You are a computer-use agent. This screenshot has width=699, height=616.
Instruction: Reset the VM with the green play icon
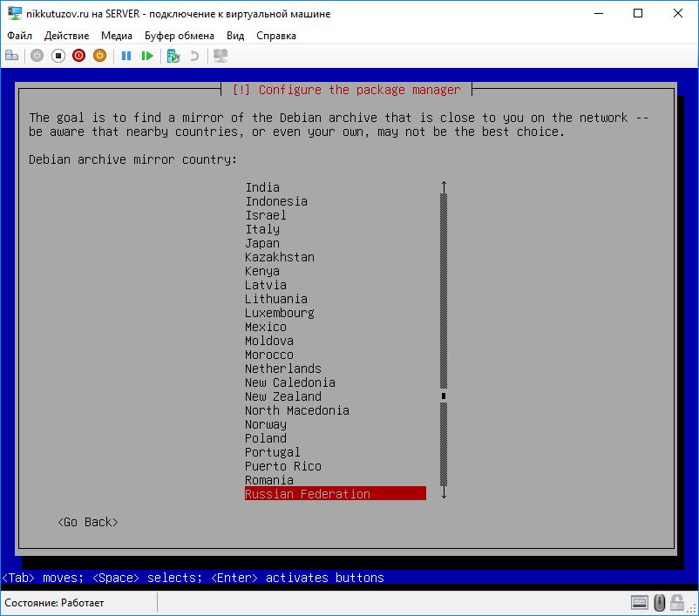pyautogui.click(x=147, y=56)
